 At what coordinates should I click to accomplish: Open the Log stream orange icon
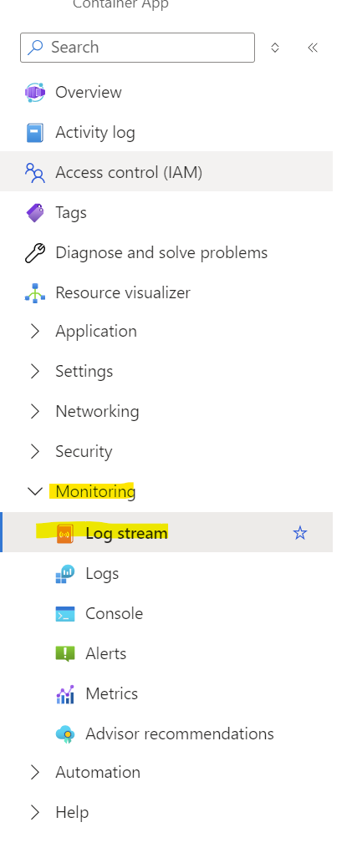click(x=65, y=533)
